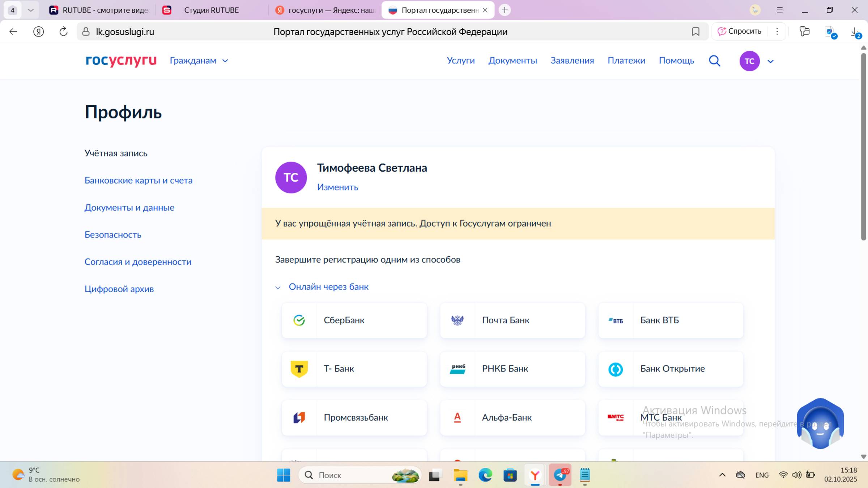
Task: Select the Альфа-Банк option
Action: coord(512,418)
